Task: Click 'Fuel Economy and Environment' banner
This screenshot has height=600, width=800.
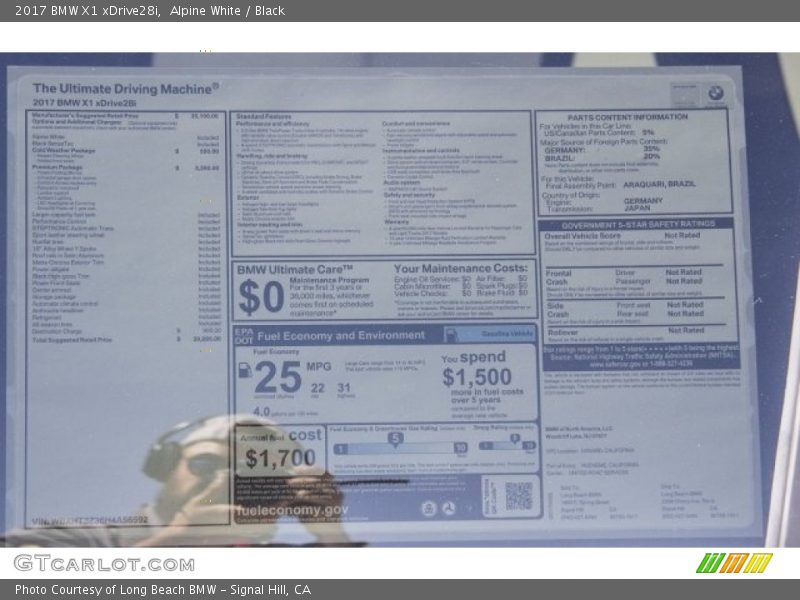Action: pyautogui.click(x=341, y=335)
